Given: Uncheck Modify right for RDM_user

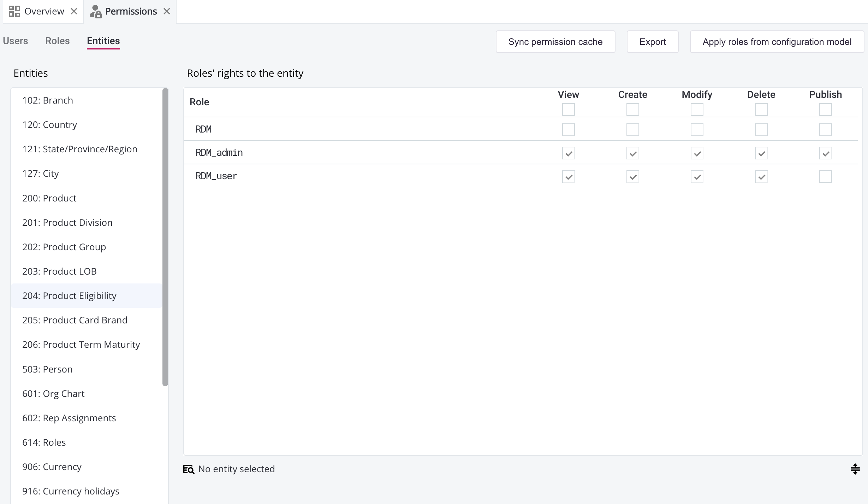Looking at the screenshot, I should pyautogui.click(x=697, y=176).
